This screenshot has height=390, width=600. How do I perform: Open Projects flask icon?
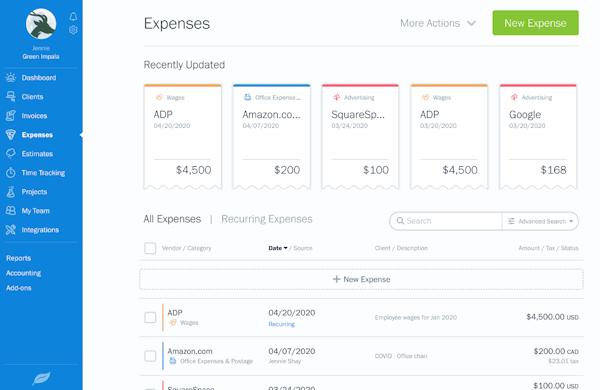[x=11, y=192]
